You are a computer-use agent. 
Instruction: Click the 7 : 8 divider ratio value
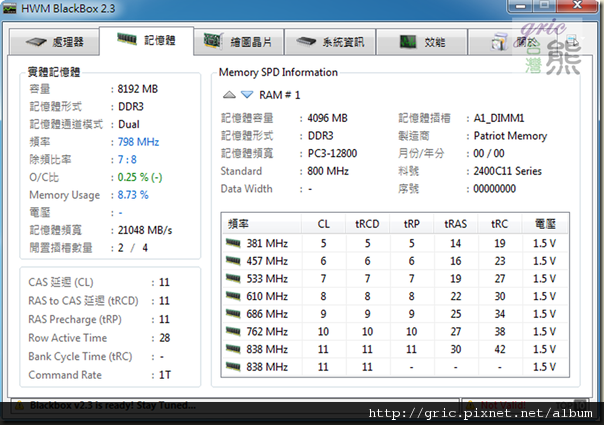point(127,159)
